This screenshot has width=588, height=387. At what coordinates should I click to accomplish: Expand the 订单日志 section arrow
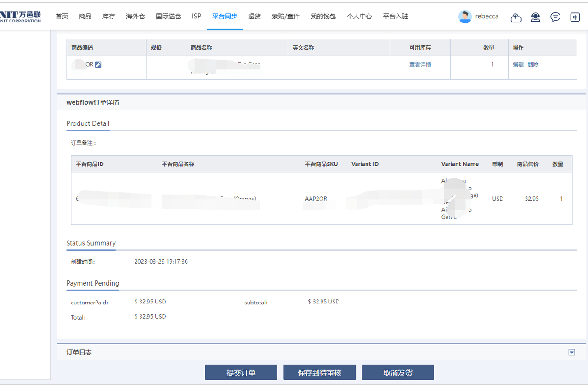tap(572, 352)
